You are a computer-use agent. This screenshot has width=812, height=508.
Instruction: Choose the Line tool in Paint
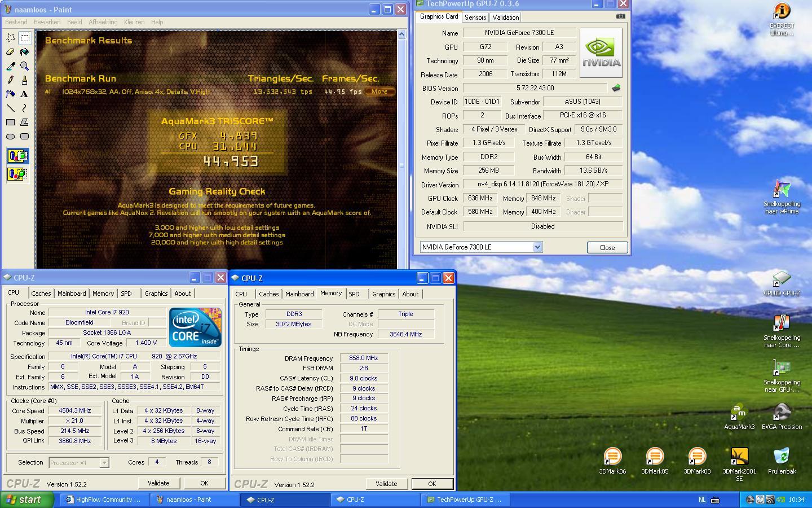(x=11, y=108)
